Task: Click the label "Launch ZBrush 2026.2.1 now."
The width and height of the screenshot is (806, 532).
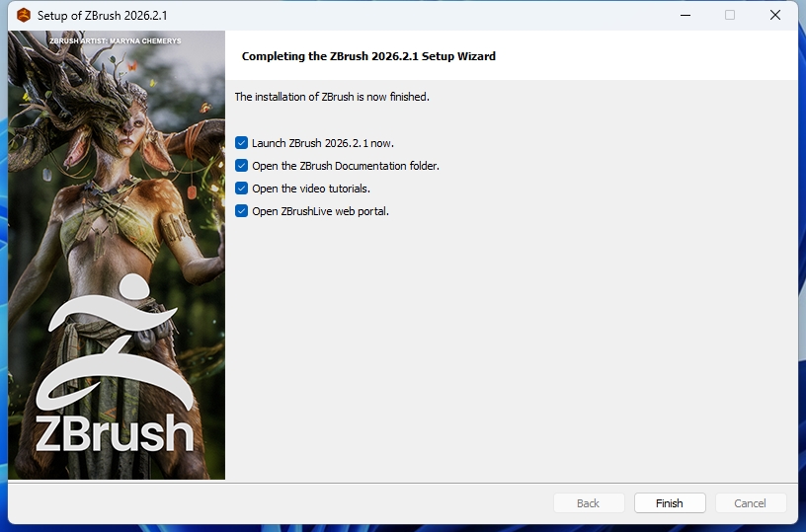Action: 323,143
